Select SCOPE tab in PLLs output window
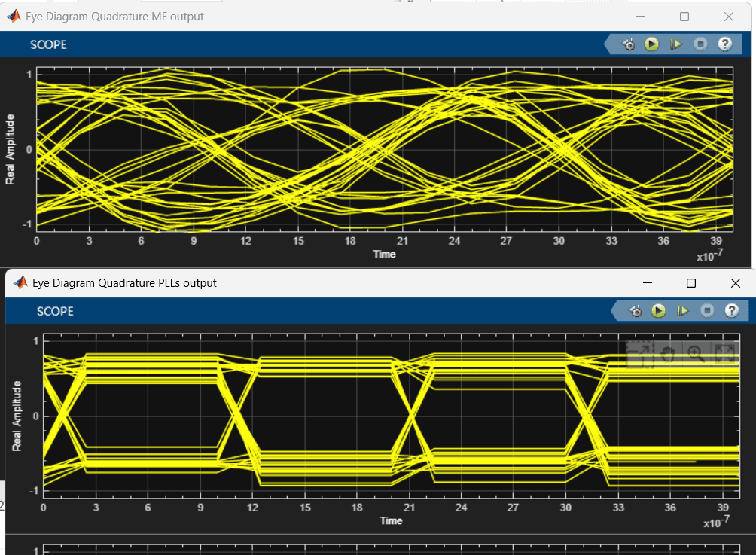Image resolution: width=756 pixels, height=555 pixels. point(55,312)
